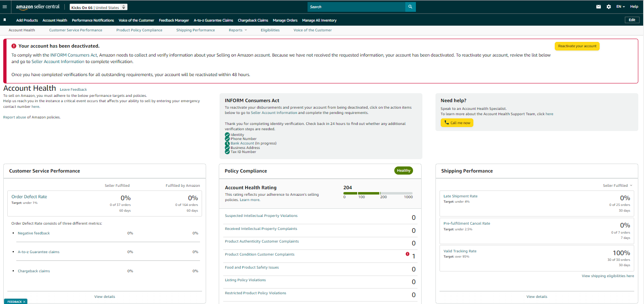Click the Call me now phone button
This screenshot has width=644, height=304.
[x=457, y=122]
